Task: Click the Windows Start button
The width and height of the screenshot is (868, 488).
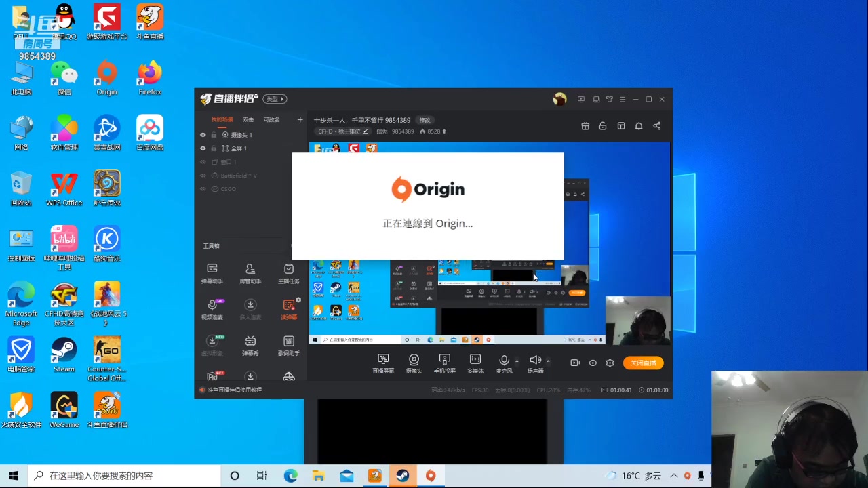Action: coord(14,476)
